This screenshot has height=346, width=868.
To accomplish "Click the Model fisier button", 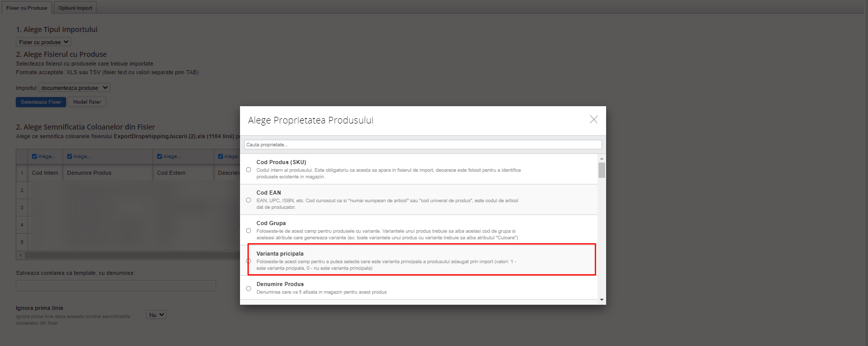I will coord(87,102).
